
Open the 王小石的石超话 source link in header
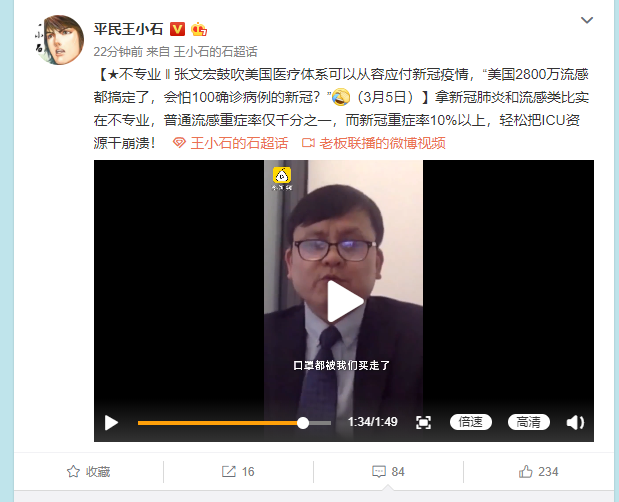click(x=216, y=52)
